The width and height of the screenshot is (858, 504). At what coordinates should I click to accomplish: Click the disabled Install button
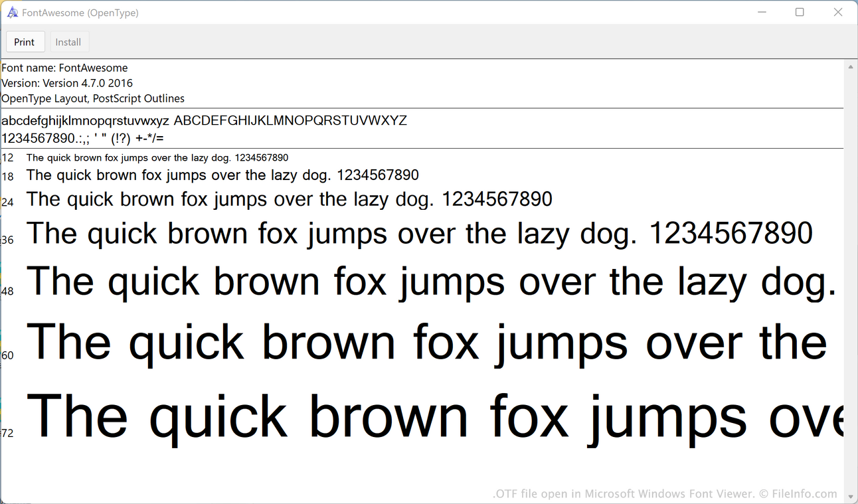[x=69, y=41]
